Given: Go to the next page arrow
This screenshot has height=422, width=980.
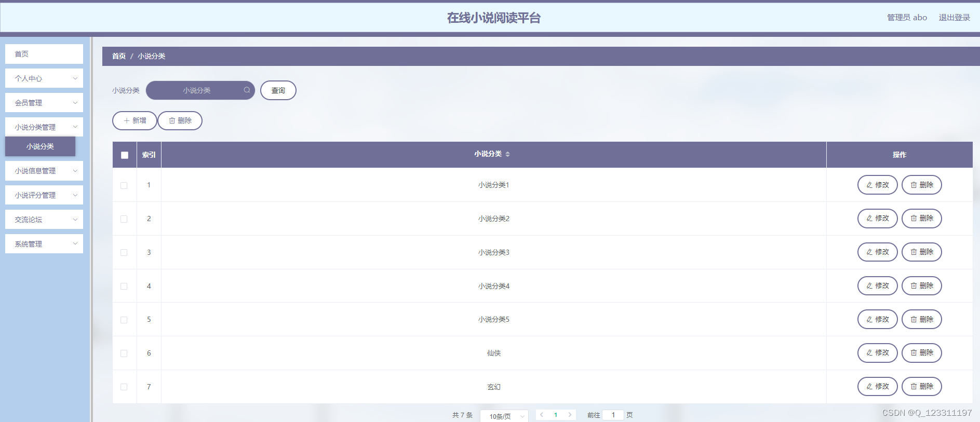Looking at the screenshot, I should pos(570,415).
